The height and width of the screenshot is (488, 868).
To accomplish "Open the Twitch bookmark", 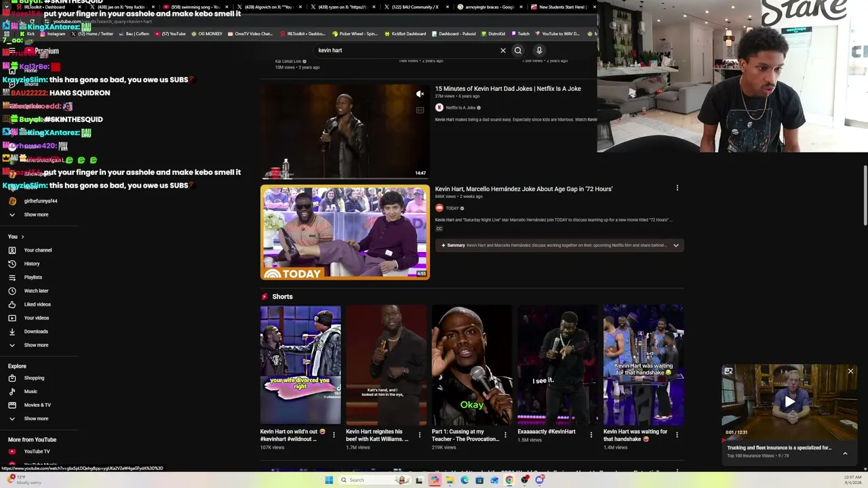I will click(521, 34).
